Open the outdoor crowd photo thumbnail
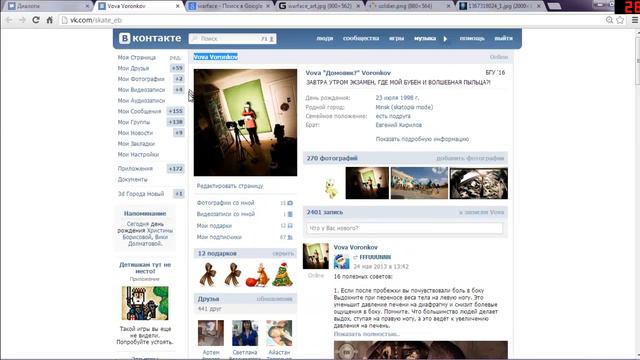Viewport: 640px width, 360px height. (419, 183)
